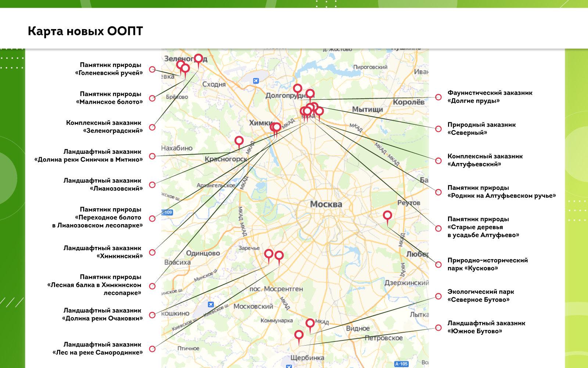
Task: Click the circle marker beside «Химкинский»
Action: coord(152,252)
